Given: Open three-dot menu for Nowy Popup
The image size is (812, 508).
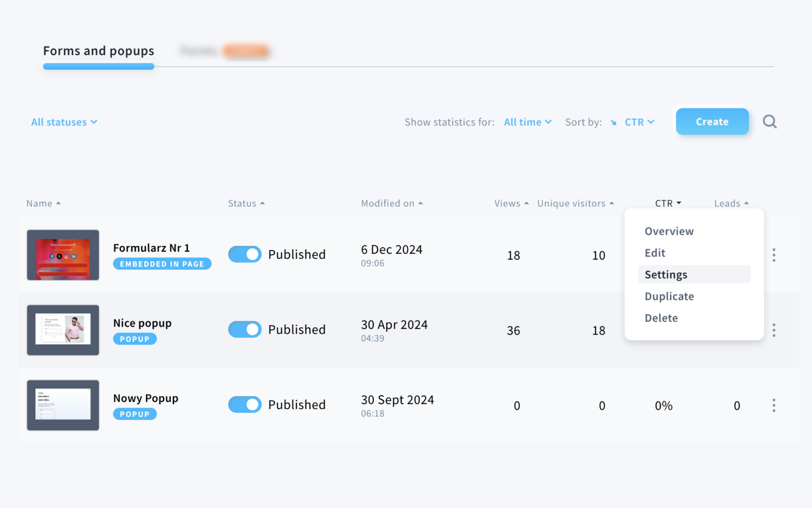Looking at the screenshot, I should 773,405.
